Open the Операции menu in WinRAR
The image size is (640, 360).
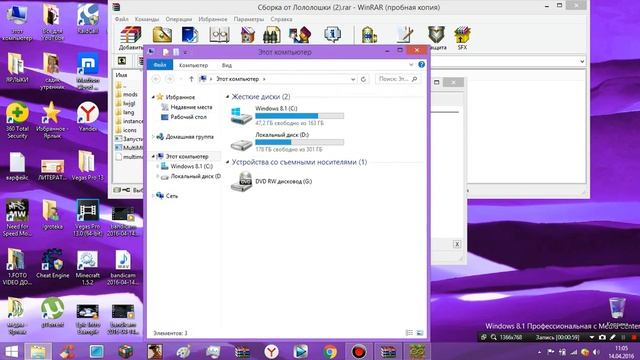[x=179, y=19]
